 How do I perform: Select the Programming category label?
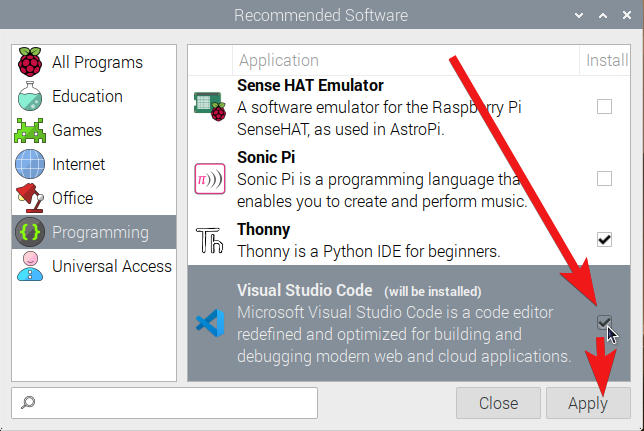100,233
